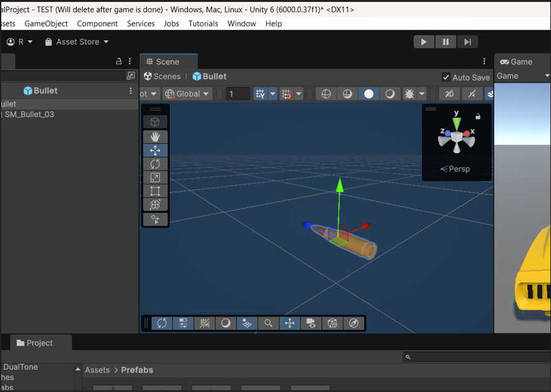
Task: Click the cube tool at overlay top
Action: pyautogui.click(x=155, y=122)
